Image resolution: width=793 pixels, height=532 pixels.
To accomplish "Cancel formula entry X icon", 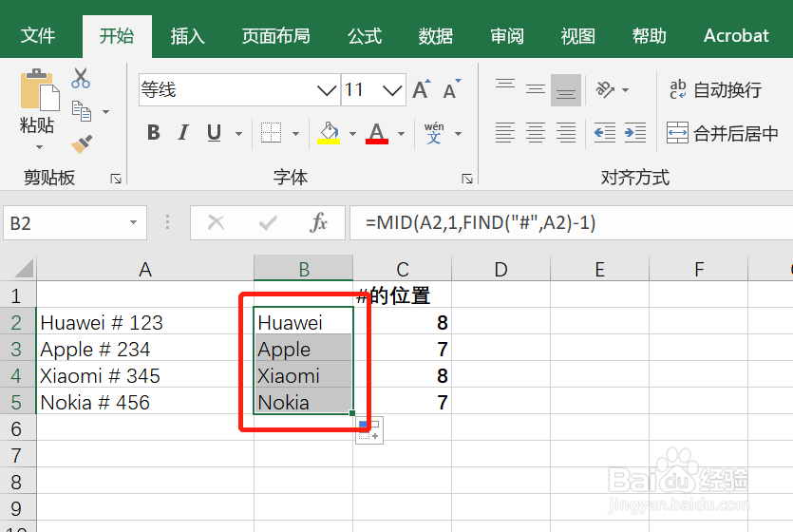I will [x=216, y=222].
